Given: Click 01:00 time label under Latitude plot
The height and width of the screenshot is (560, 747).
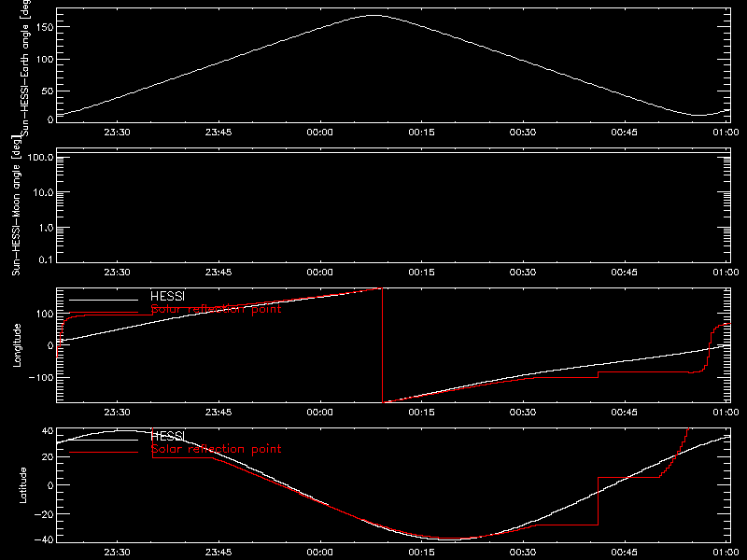Looking at the screenshot, I should click(726, 553).
